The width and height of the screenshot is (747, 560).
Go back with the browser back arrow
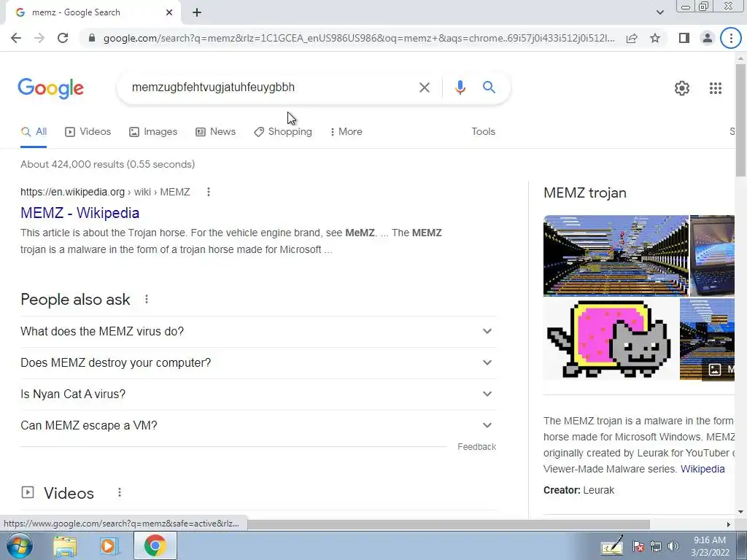(x=16, y=38)
